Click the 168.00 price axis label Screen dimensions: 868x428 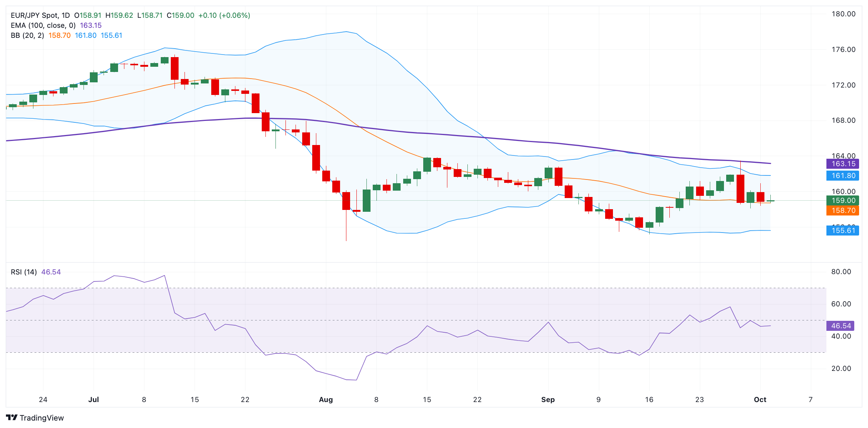[x=843, y=120]
